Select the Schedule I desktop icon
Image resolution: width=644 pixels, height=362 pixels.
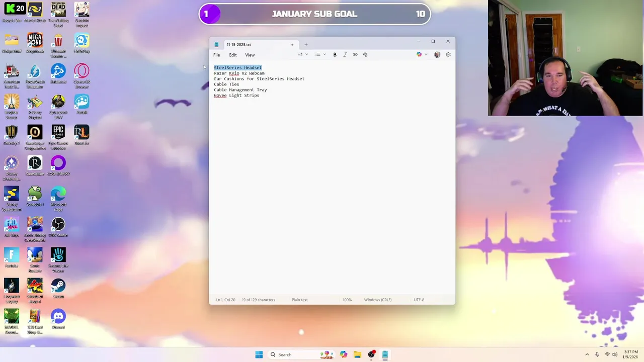35,197
